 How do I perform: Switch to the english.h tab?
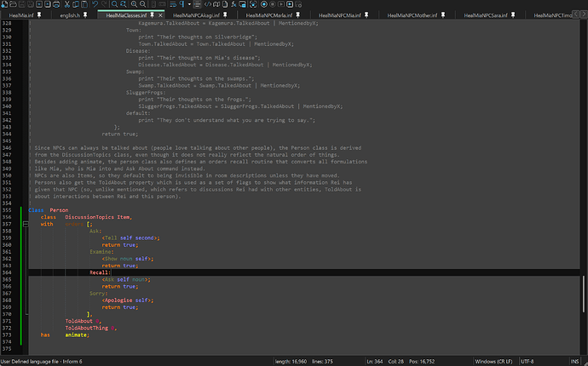click(70, 15)
